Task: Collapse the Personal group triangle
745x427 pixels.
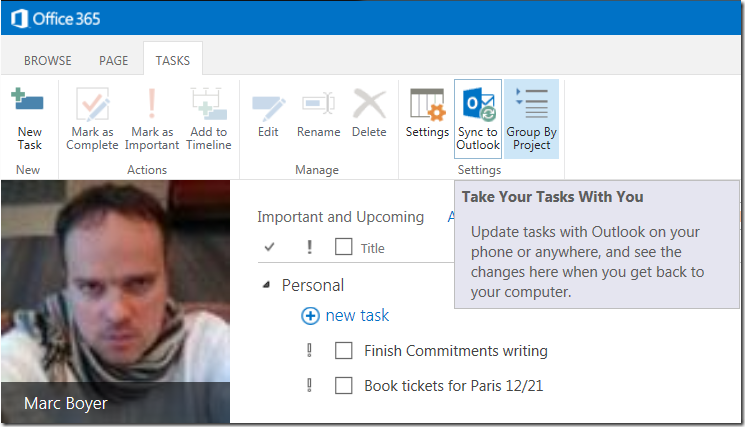Action: coord(266,285)
